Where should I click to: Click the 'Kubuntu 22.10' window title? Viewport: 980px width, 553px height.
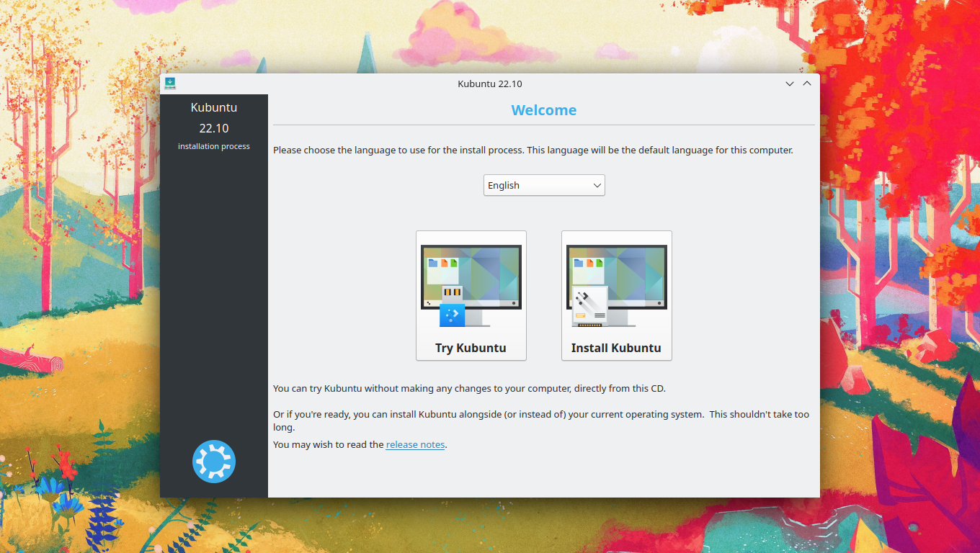tap(490, 84)
